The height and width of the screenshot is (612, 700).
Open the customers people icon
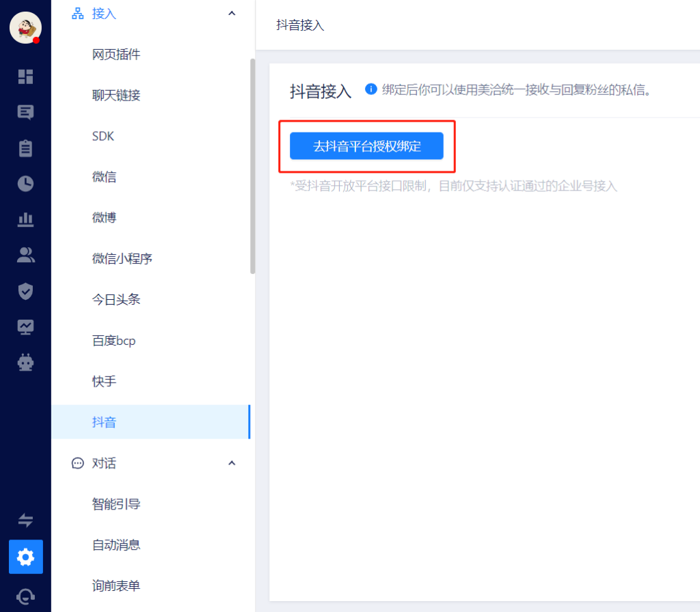point(25,255)
